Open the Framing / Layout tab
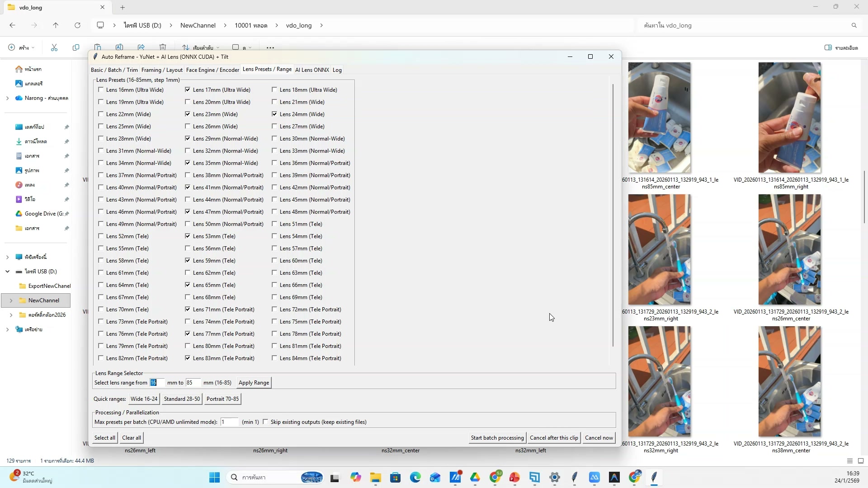868x488 pixels. 161,70
